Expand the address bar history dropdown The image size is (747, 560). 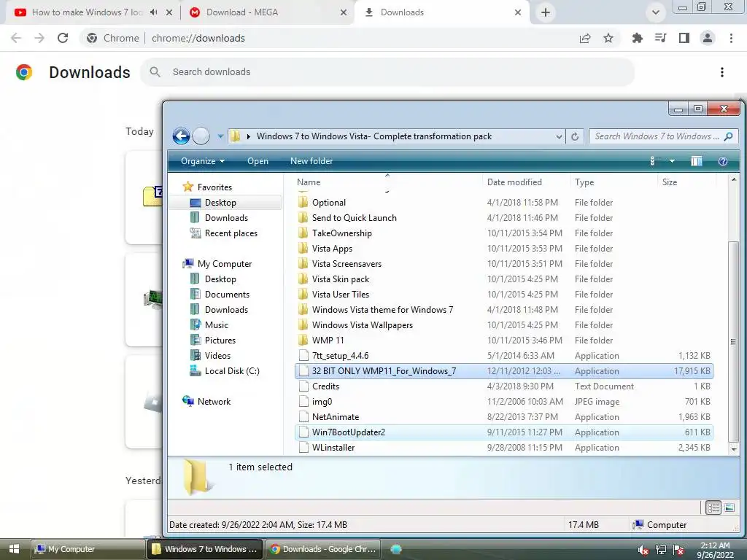tap(559, 136)
